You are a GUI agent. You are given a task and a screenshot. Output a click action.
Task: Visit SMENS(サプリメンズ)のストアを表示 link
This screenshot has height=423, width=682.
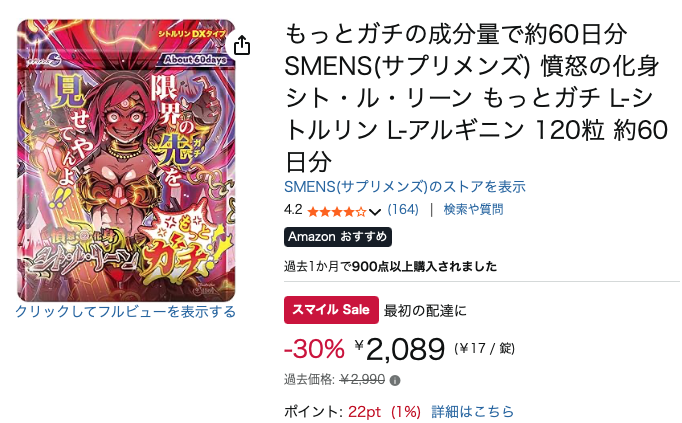pos(405,187)
